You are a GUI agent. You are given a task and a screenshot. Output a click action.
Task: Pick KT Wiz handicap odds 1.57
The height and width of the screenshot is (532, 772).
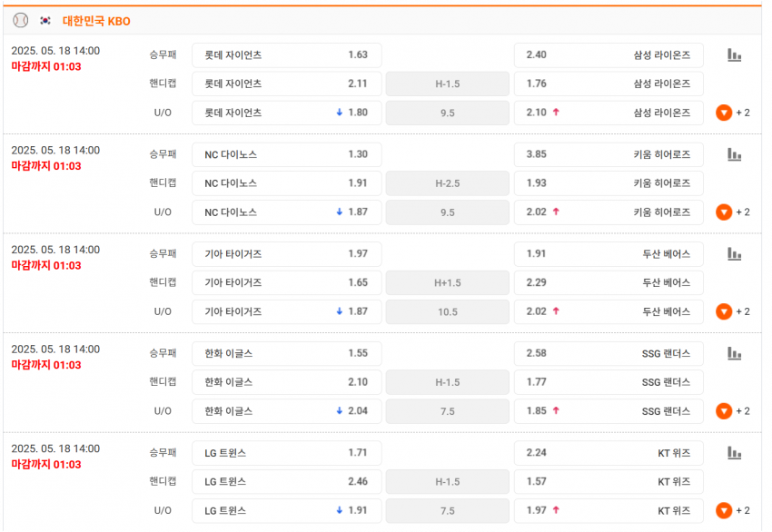[609, 481]
